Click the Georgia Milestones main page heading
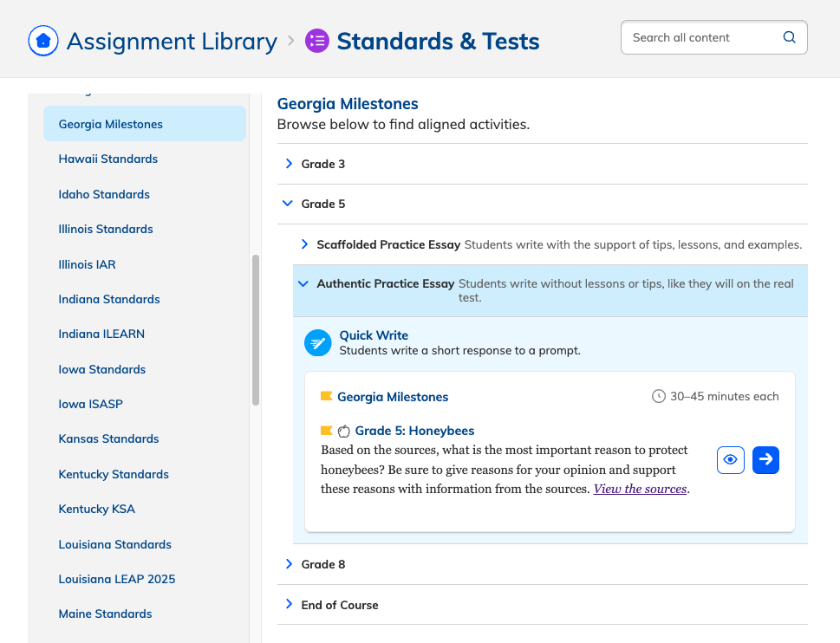 click(x=347, y=104)
